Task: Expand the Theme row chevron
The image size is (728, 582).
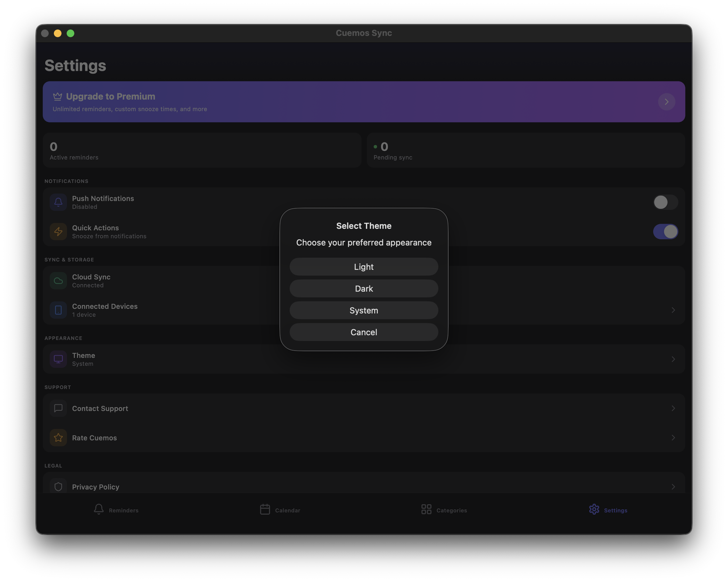Action: coord(673,359)
